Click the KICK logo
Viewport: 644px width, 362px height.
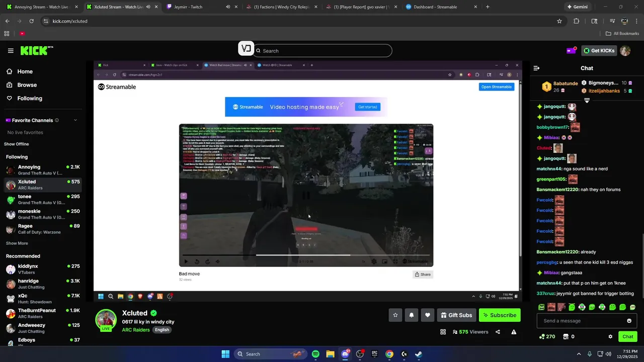pos(37,50)
